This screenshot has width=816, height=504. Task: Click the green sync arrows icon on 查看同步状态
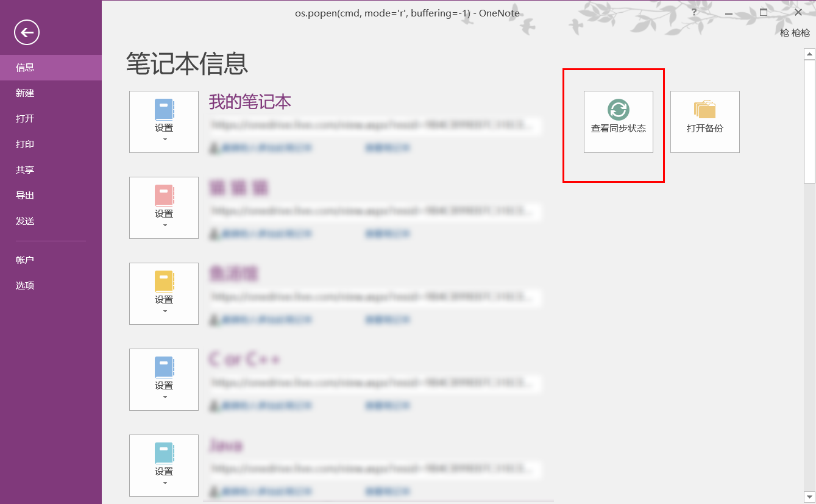617,110
